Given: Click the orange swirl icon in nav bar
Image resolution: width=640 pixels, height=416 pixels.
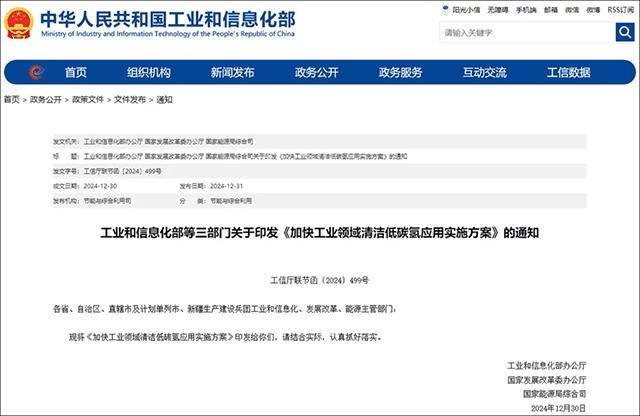Looking at the screenshot, I should (36, 72).
